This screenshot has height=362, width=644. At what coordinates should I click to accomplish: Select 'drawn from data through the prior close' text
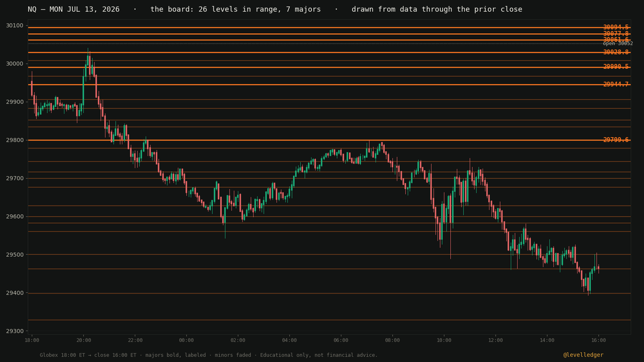(437, 10)
